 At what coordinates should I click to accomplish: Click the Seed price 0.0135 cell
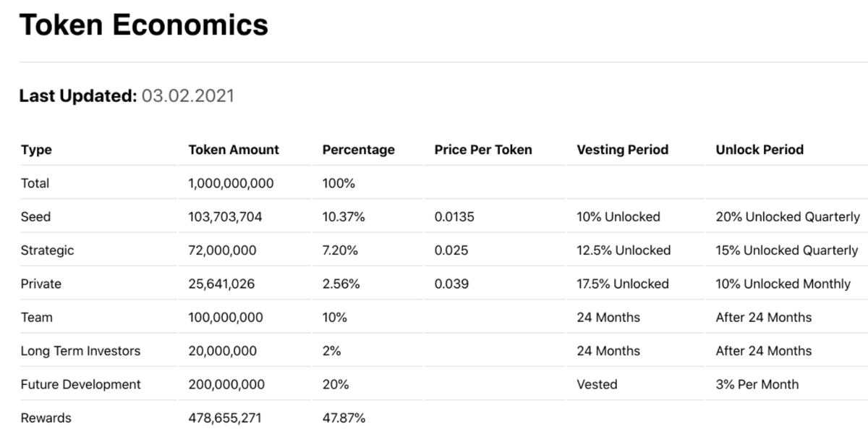coord(454,216)
